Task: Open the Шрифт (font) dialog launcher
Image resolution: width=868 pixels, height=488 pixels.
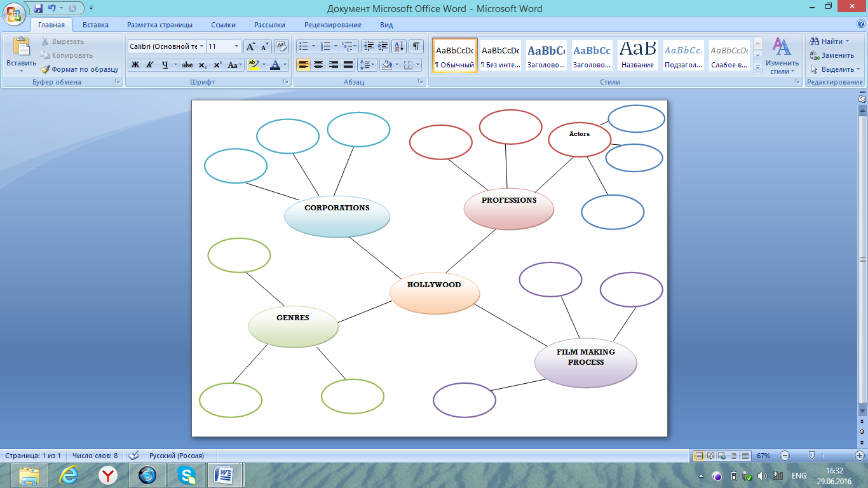Action: click(285, 82)
